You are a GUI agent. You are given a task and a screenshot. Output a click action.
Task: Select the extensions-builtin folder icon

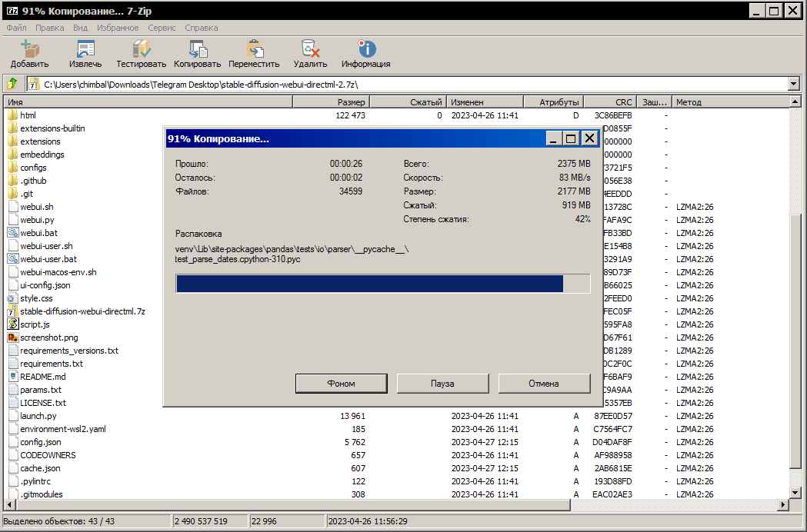13,128
